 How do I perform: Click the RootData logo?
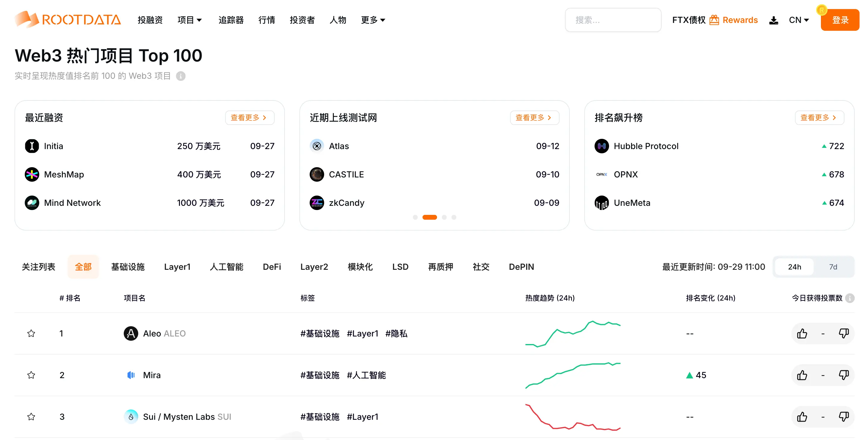68,20
